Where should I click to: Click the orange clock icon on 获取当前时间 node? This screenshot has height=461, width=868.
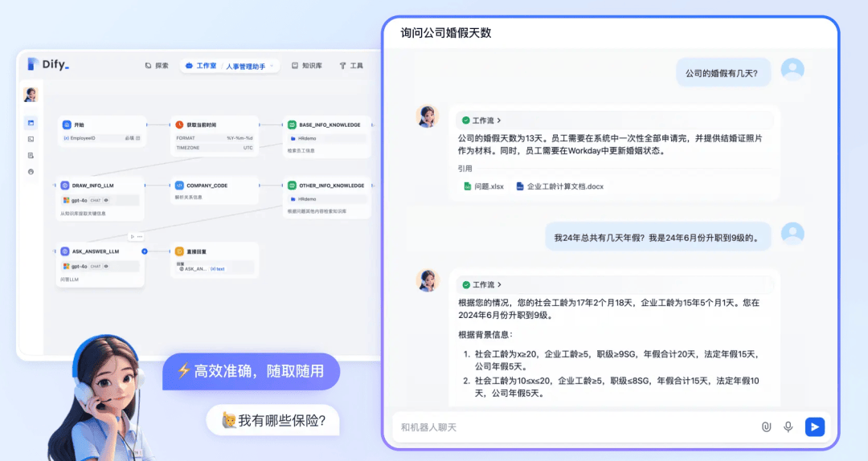pos(179,125)
